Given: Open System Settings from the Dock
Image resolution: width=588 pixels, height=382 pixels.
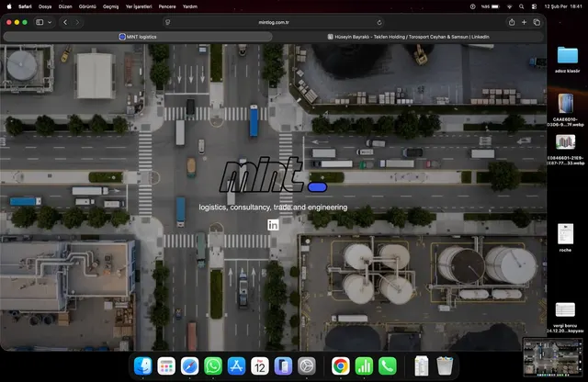Looking at the screenshot, I should coord(306,365).
